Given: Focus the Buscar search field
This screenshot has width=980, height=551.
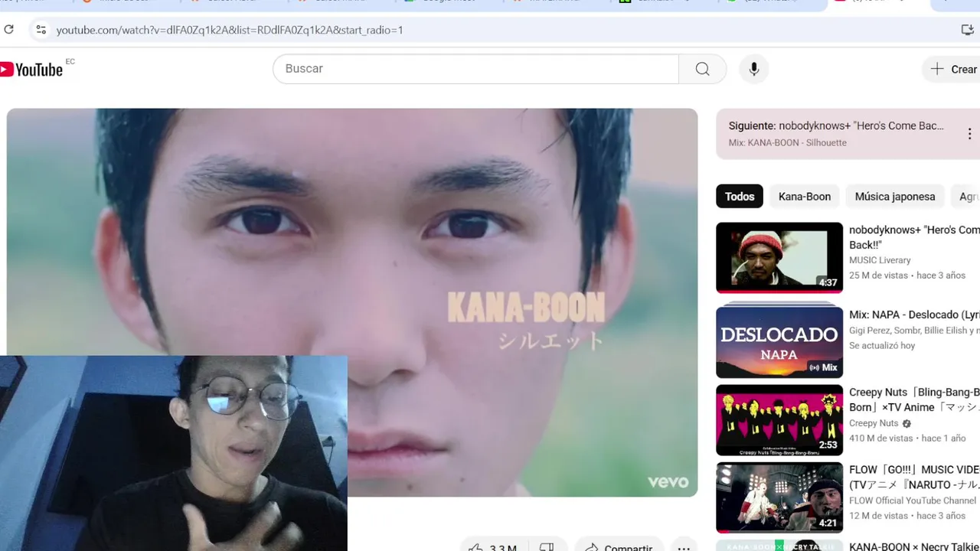Looking at the screenshot, I should (x=476, y=69).
